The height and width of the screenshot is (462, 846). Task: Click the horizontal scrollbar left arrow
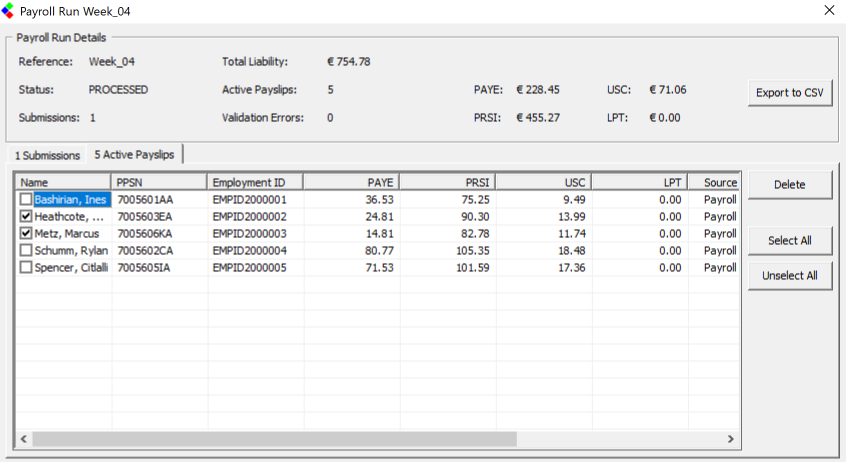[23, 439]
